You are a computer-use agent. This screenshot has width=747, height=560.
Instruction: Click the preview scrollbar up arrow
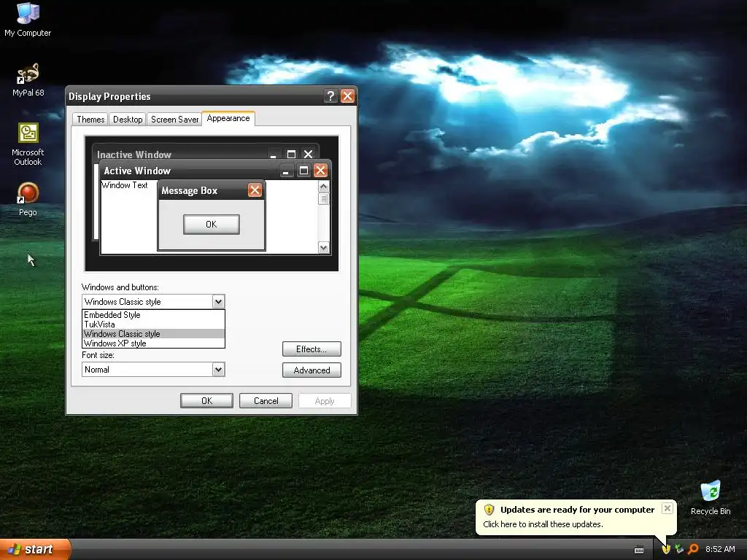(x=323, y=186)
